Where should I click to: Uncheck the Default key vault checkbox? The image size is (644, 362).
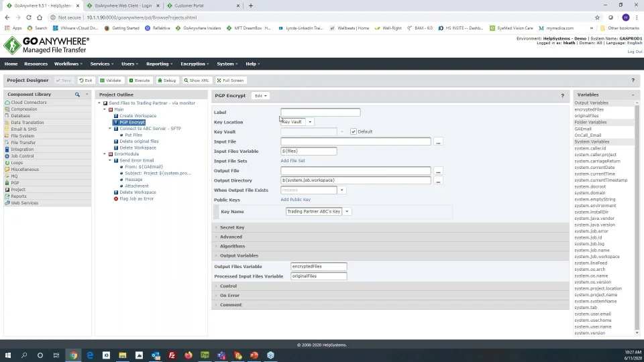pos(354,131)
